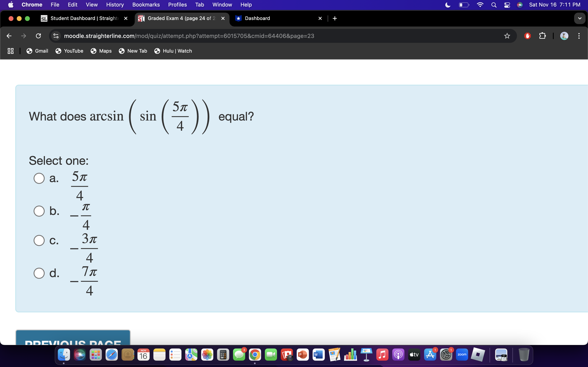
Task: Choose answer choice d
Action: 39,273
